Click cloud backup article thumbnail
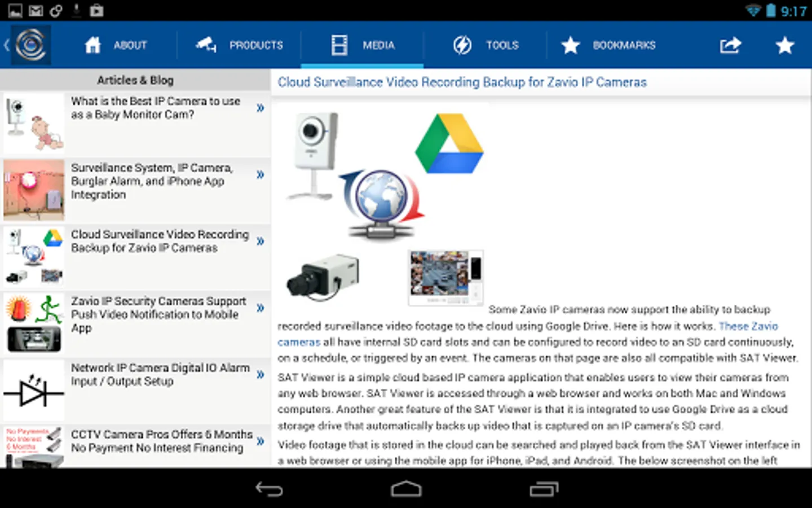This screenshot has width=812, height=508. point(34,257)
